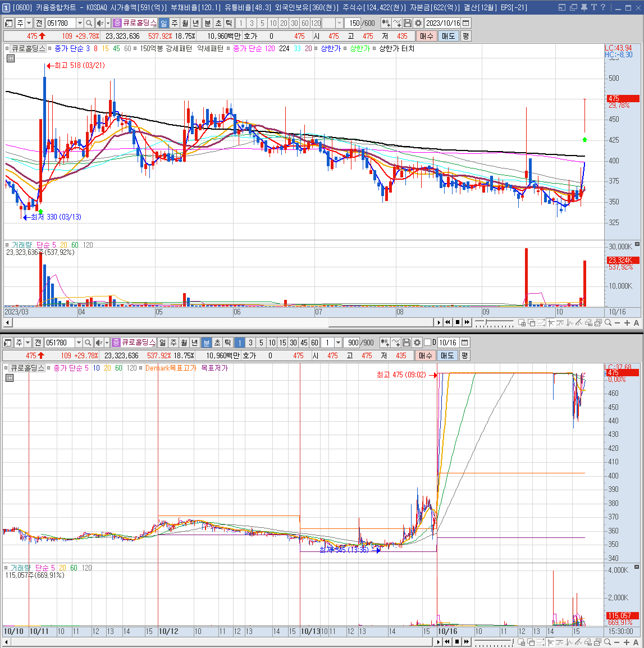Zoom out with minus icon on upper chart bar
The width and height of the screenshot is (644, 648).
point(618,323)
